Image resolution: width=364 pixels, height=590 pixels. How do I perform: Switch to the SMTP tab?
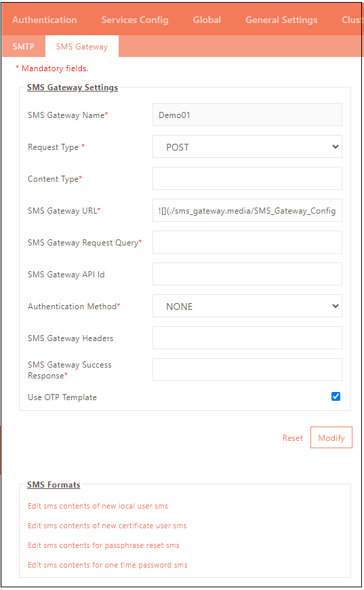pos(23,46)
